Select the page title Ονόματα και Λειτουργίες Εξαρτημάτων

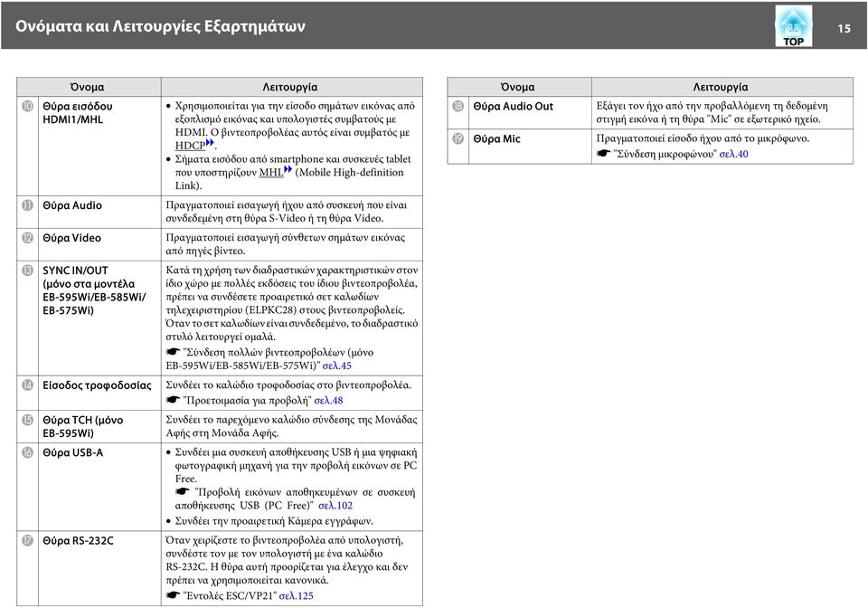coord(160,26)
